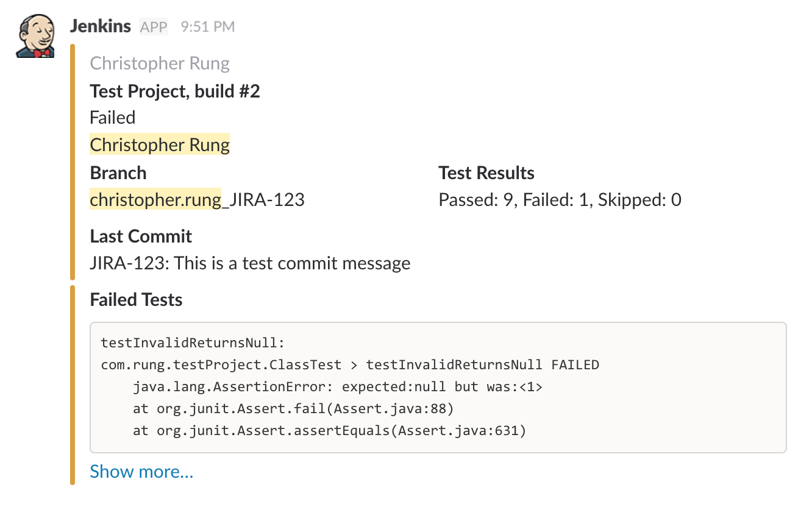Viewport: 812px width, 507px height.
Task: Click the gray Christopher Rung author name
Action: pos(160,63)
